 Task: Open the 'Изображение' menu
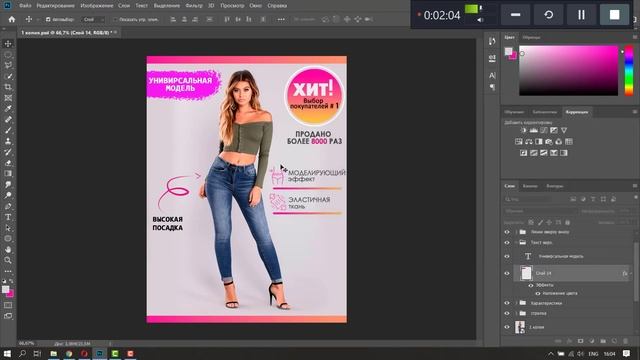pos(97,6)
